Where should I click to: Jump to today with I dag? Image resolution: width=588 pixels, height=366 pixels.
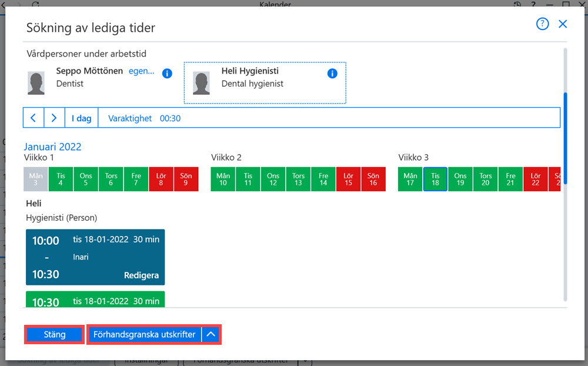(81, 118)
